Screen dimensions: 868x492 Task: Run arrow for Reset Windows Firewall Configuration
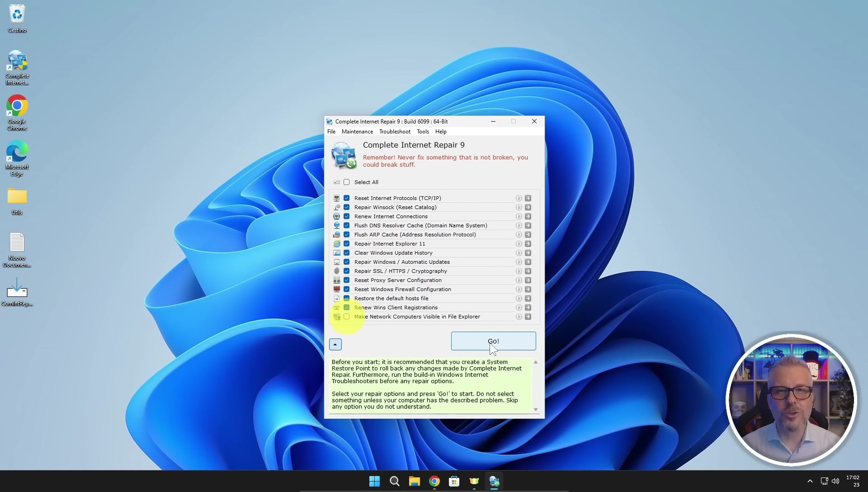528,289
